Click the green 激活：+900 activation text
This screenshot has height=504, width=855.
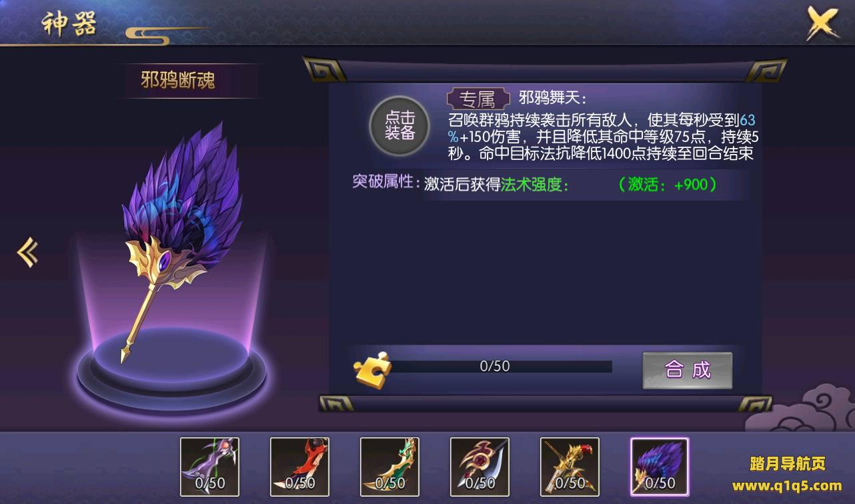668,185
